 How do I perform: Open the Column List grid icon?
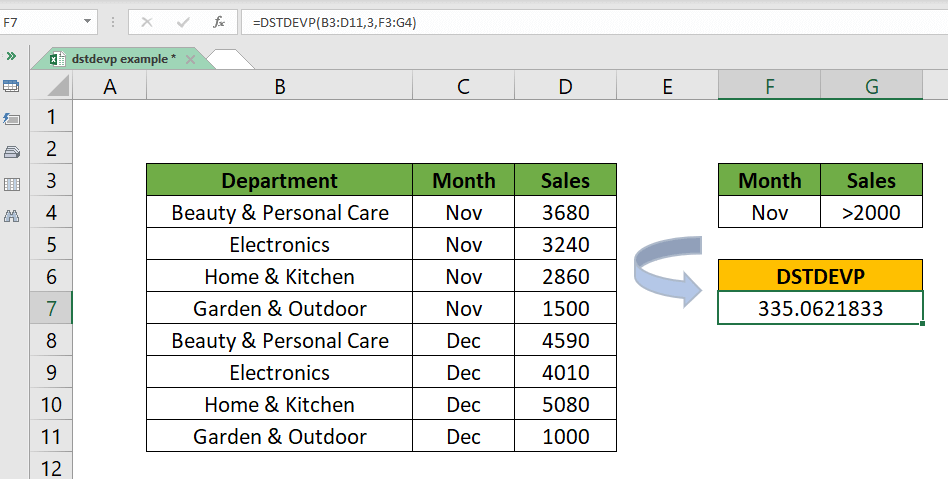pyautogui.click(x=11, y=184)
